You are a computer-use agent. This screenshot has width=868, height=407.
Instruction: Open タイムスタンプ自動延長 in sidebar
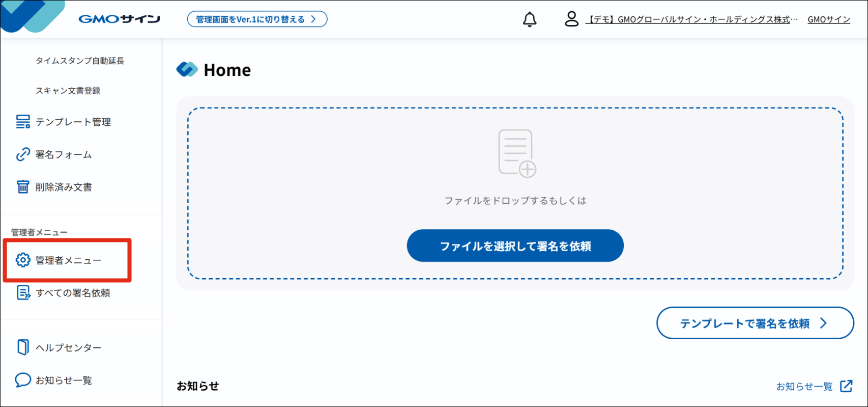[x=80, y=61]
